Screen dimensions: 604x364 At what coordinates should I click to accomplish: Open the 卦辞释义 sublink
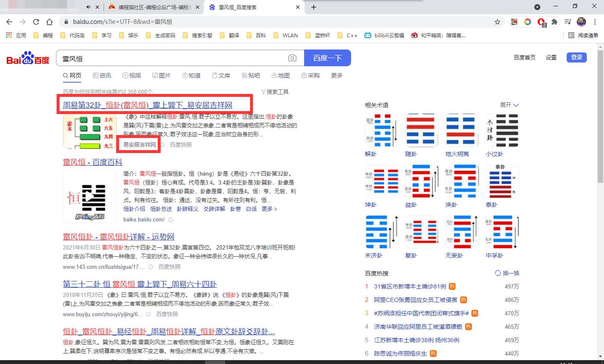(x=187, y=209)
